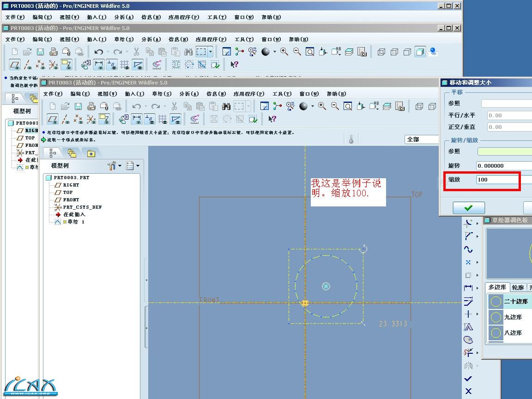
Task: Click the blue X to quit sketch
Action: 468,391
